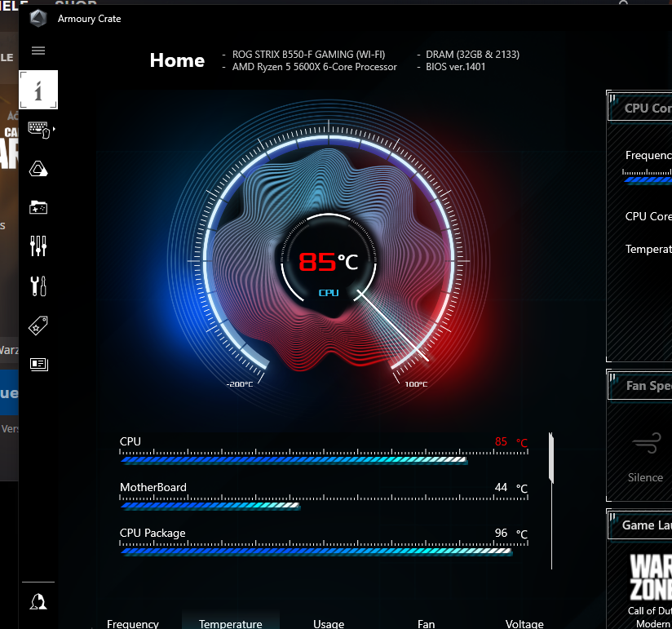
Task: Click the MotherBoard temperature bar
Action: (210, 506)
